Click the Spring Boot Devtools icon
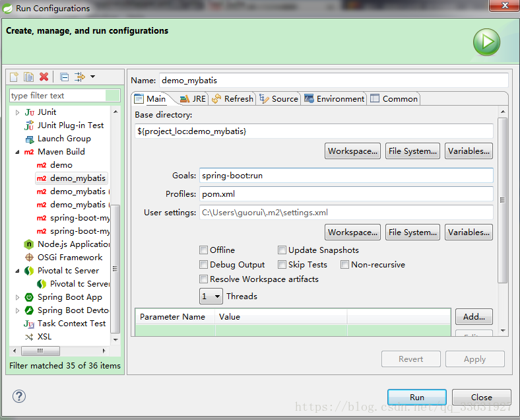The width and height of the screenshot is (520, 420). tap(29, 310)
